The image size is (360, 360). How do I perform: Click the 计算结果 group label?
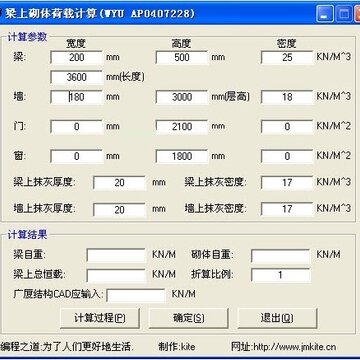point(27,235)
